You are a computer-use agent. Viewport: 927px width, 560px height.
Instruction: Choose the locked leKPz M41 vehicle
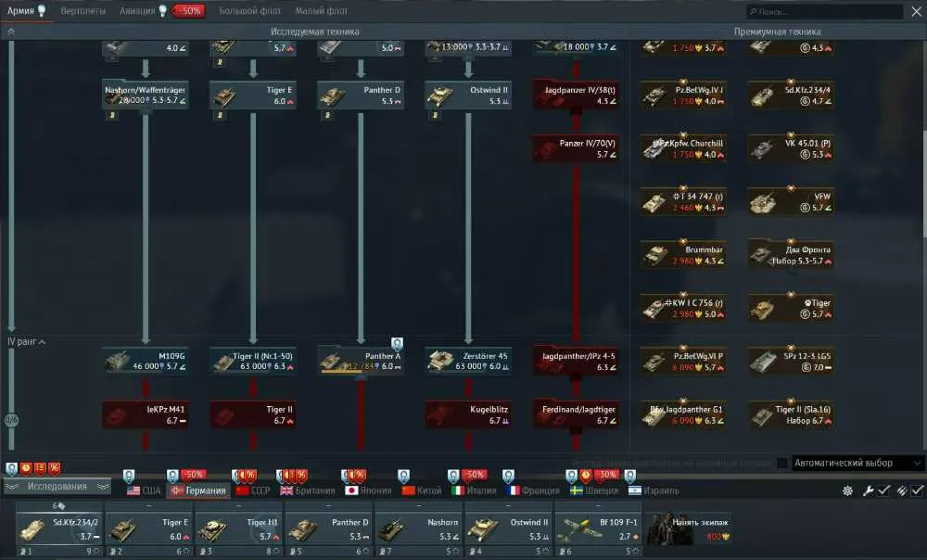coord(146,414)
